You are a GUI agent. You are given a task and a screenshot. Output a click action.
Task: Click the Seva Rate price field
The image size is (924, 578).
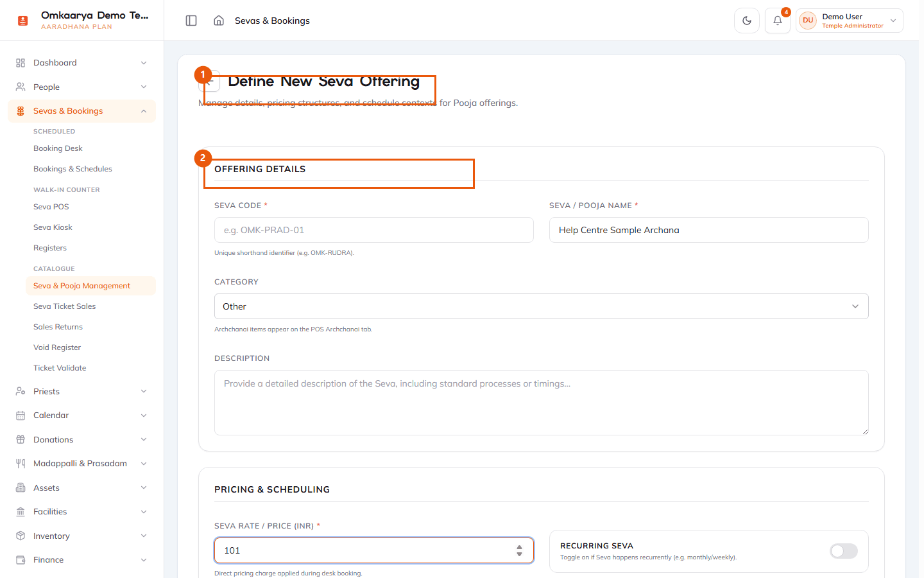tap(374, 550)
